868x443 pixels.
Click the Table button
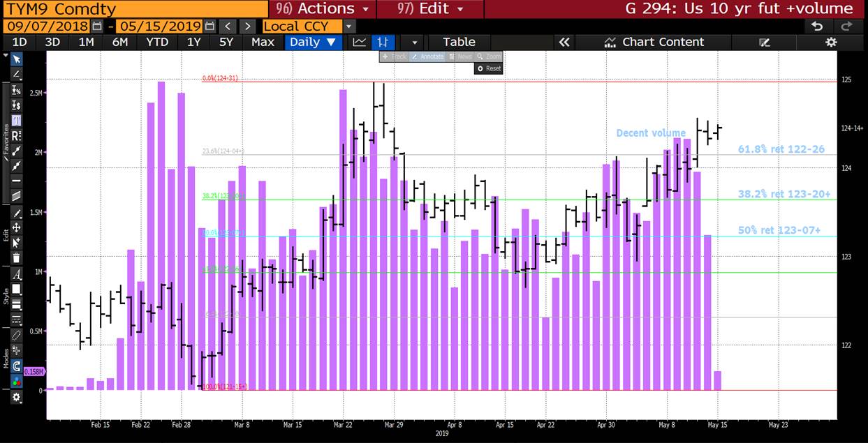click(x=459, y=42)
